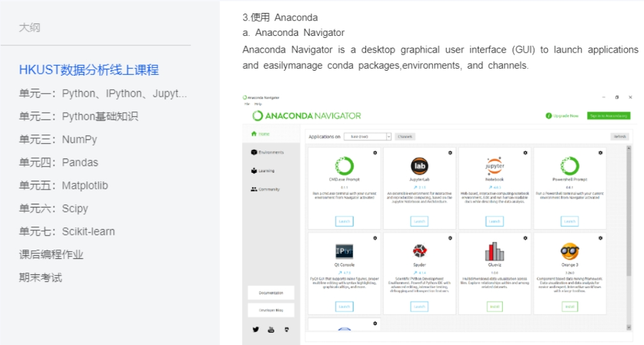The width and height of the screenshot is (644, 345).
Task: Click the 大纲 heading
Action: point(30,28)
